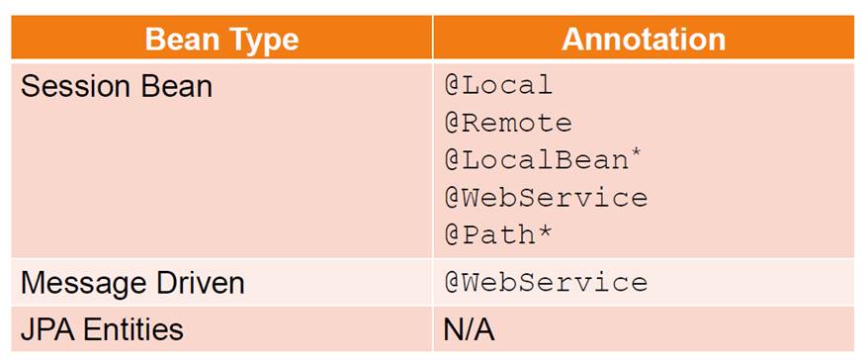The image size is (868, 362).
Task: Select the Message Driven cell
Action: (x=221, y=282)
